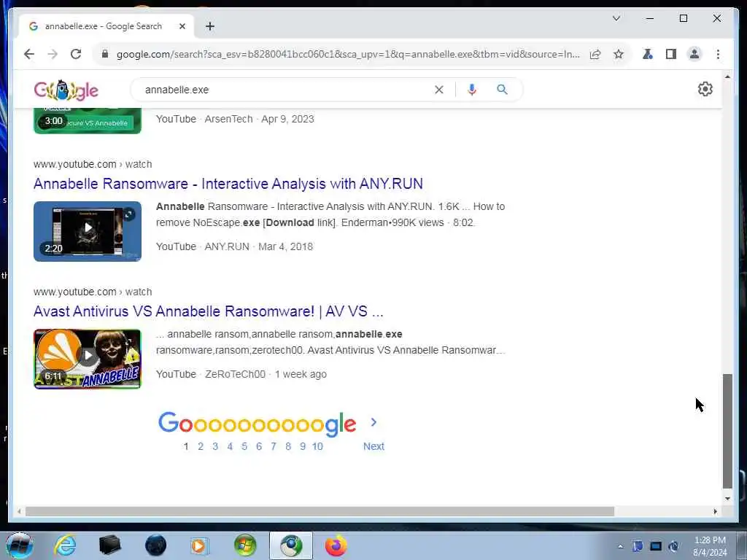Go to results page 10

pos(317,446)
